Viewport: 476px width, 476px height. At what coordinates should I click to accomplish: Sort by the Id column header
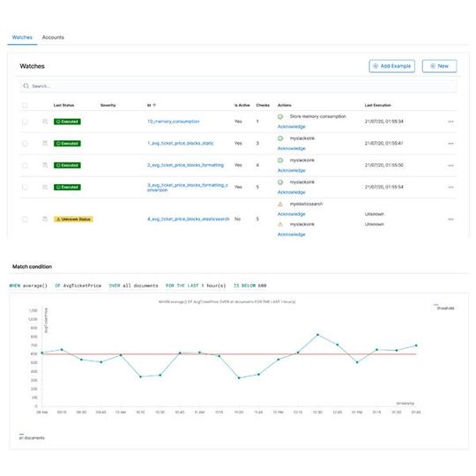(x=152, y=105)
